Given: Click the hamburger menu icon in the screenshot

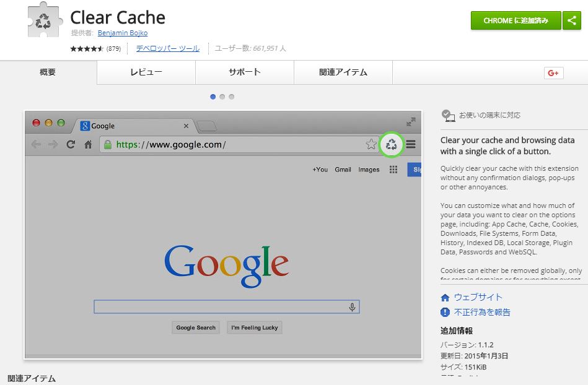Looking at the screenshot, I should point(411,144).
